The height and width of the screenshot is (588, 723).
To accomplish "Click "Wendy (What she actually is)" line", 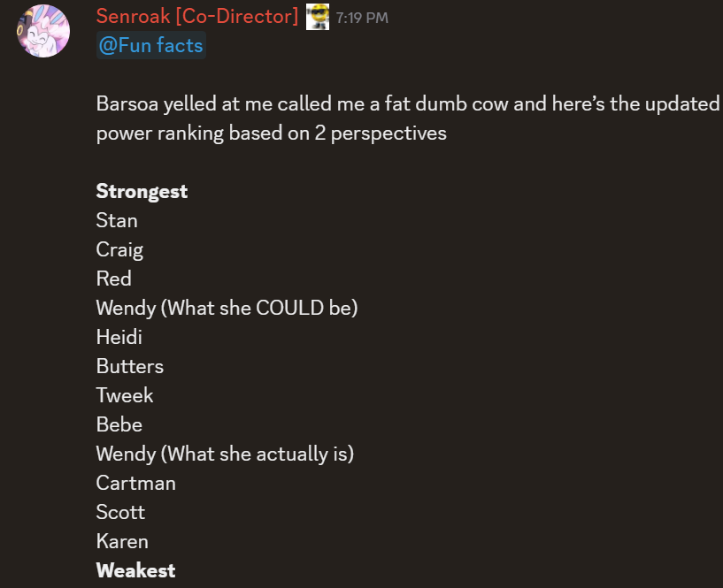I will (x=225, y=454).
